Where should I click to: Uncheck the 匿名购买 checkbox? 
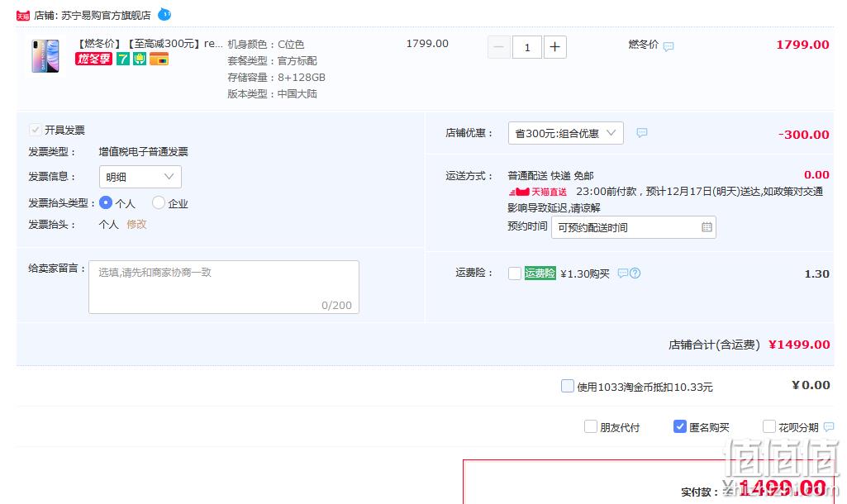(680, 427)
